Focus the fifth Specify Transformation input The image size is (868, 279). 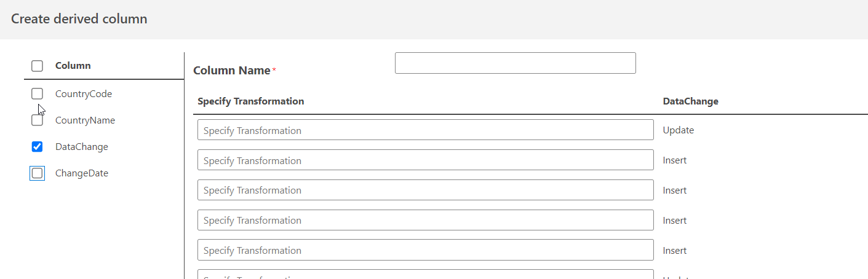pyautogui.click(x=425, y=250)
